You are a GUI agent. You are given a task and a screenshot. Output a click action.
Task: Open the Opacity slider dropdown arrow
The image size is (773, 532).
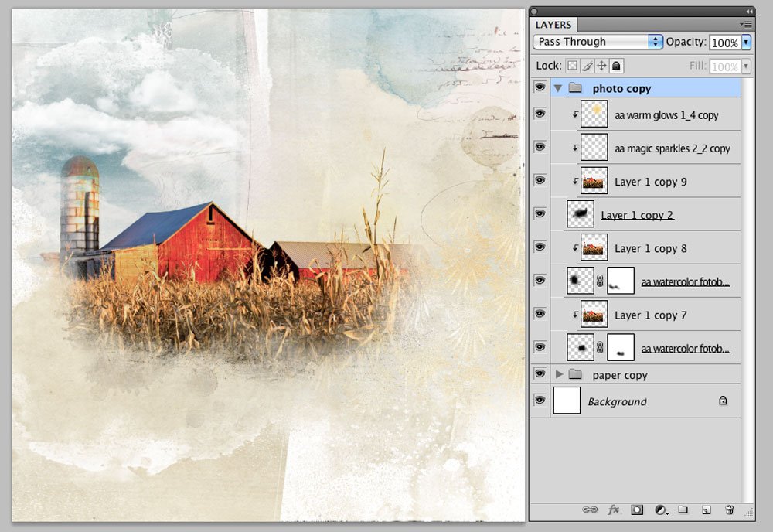(x=747, y=43)
